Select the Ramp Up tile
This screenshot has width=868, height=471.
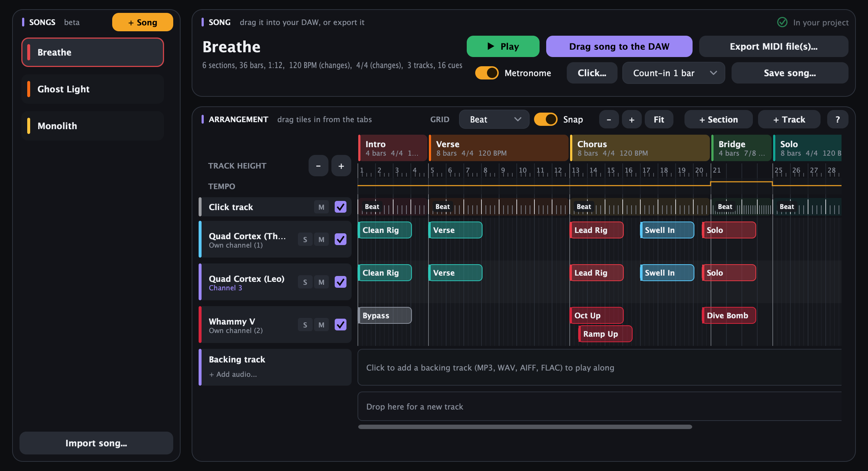click(605, 334)
